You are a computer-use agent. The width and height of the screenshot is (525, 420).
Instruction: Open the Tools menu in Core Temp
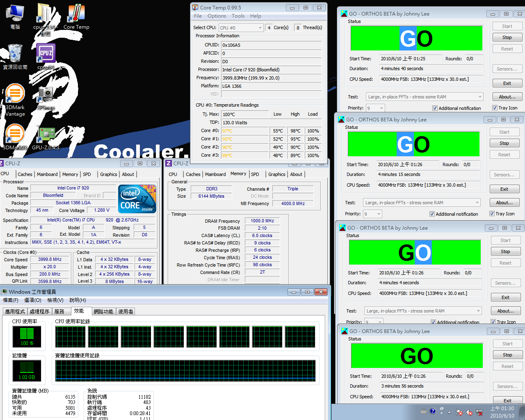click(x=238, y=16)
